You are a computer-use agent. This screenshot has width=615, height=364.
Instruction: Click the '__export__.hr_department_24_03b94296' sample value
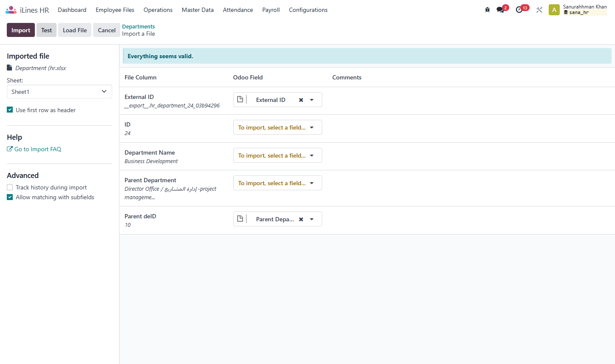[x=172, y=106]
